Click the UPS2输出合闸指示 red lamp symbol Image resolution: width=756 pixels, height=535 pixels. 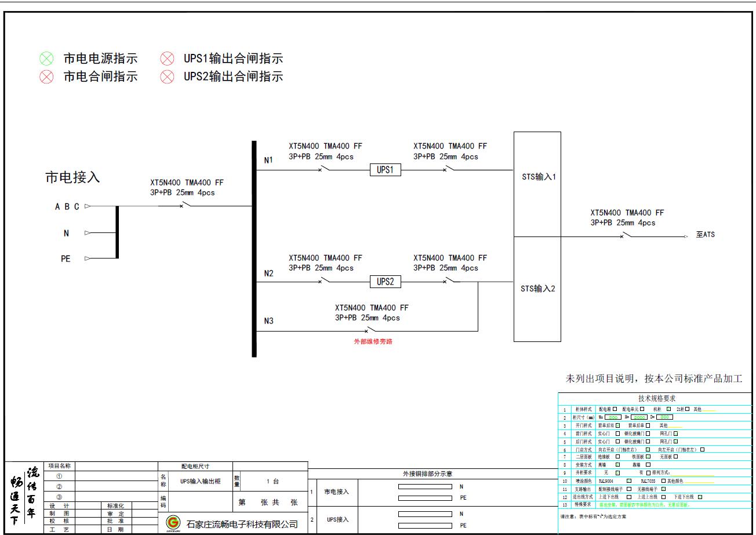pos(167,77)
